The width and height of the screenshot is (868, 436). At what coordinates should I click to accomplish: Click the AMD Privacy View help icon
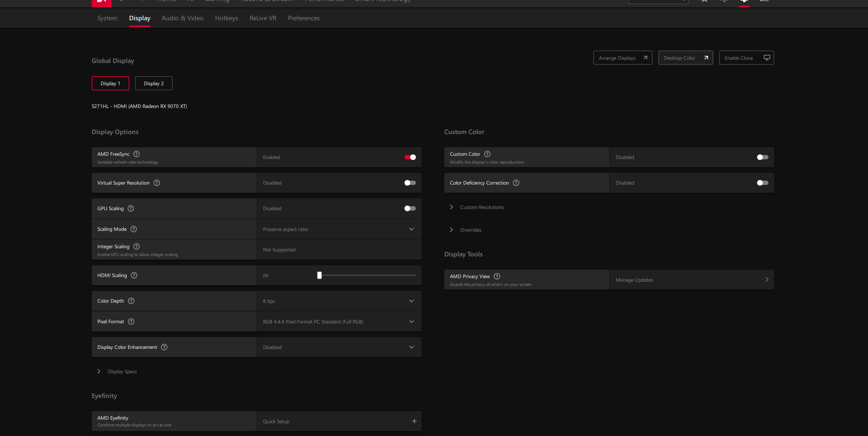[x=497, y=276]
